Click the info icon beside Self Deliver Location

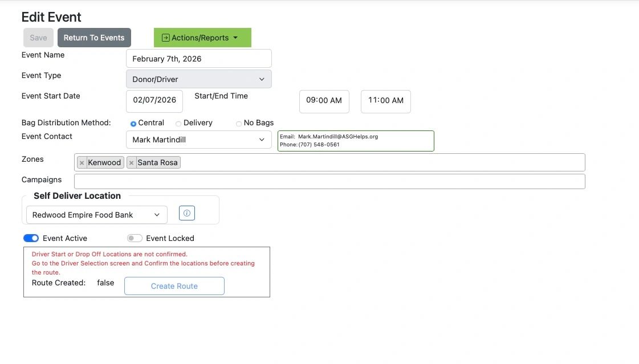[x=187, y=213]
